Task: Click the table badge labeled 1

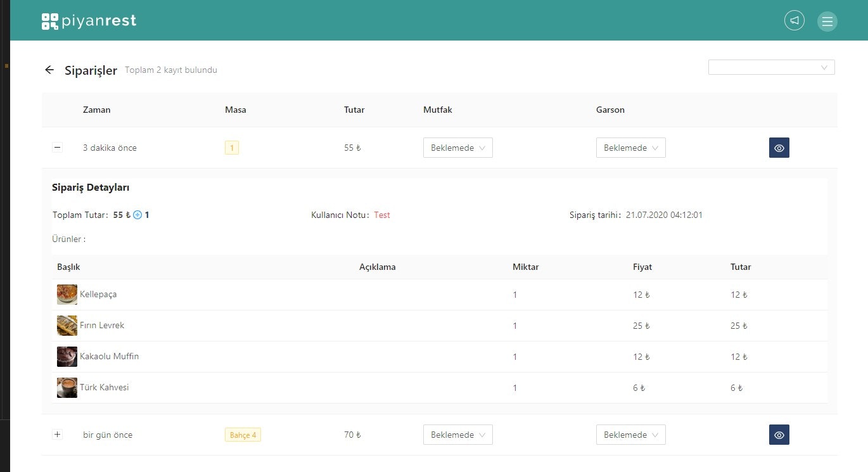Action: coord(231,148)
